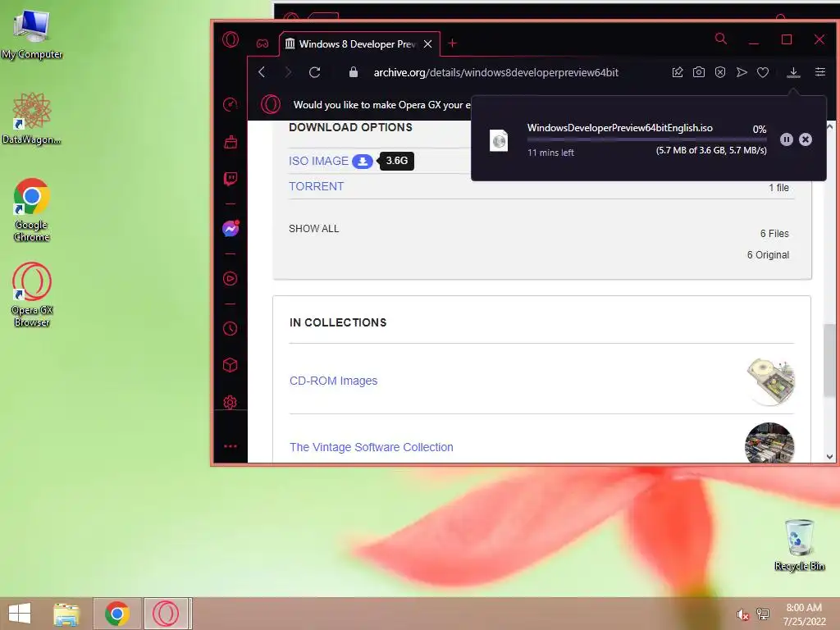
Task: Reload the archive.org page
Action: point(314,72)
